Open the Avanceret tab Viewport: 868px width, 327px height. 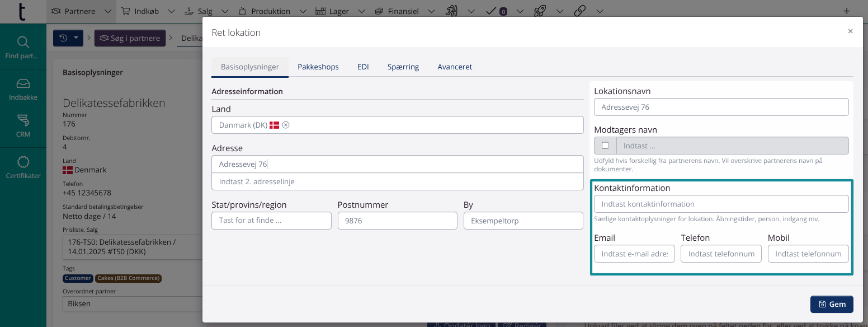tap(455, 67)
